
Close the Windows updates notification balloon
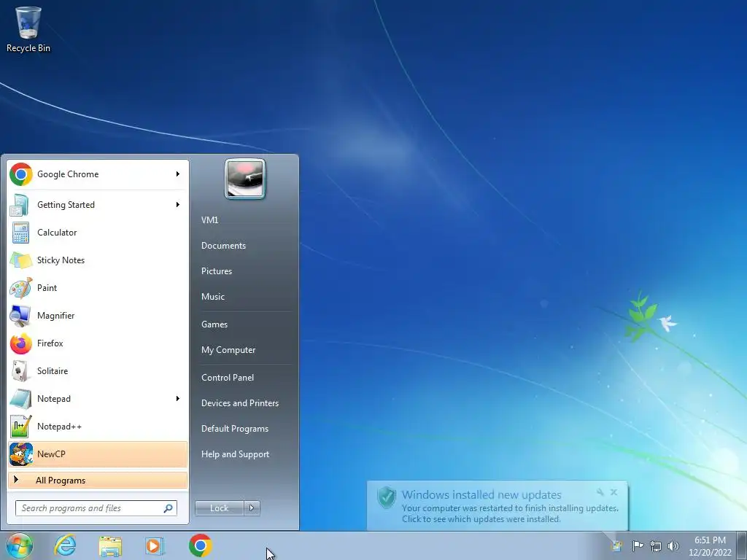pos(614,492)
